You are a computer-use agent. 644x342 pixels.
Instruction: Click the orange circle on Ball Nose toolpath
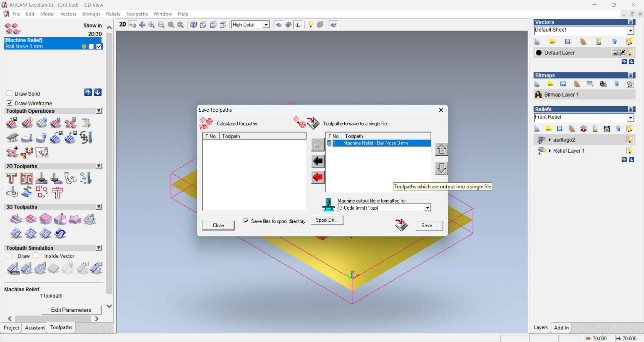84,46
